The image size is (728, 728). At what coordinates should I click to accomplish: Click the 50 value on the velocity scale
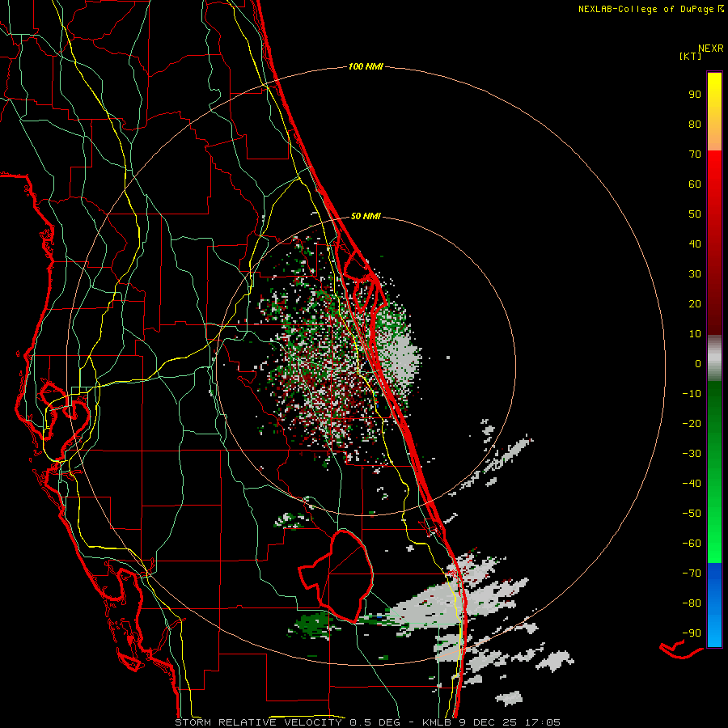(695, 214)
